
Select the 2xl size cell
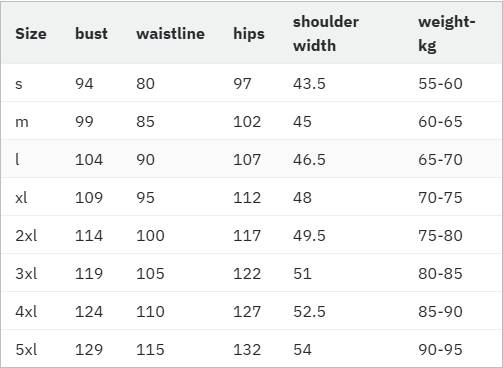[26, 236]
